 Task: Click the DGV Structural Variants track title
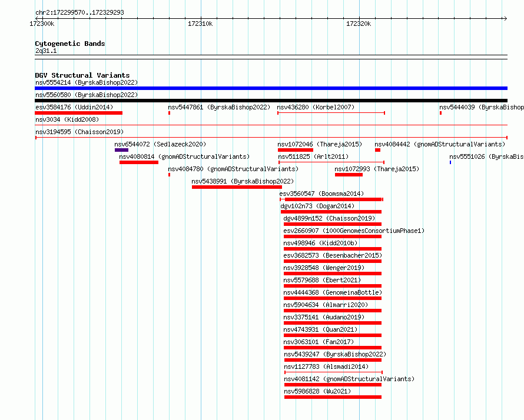(x=82, y=75)
